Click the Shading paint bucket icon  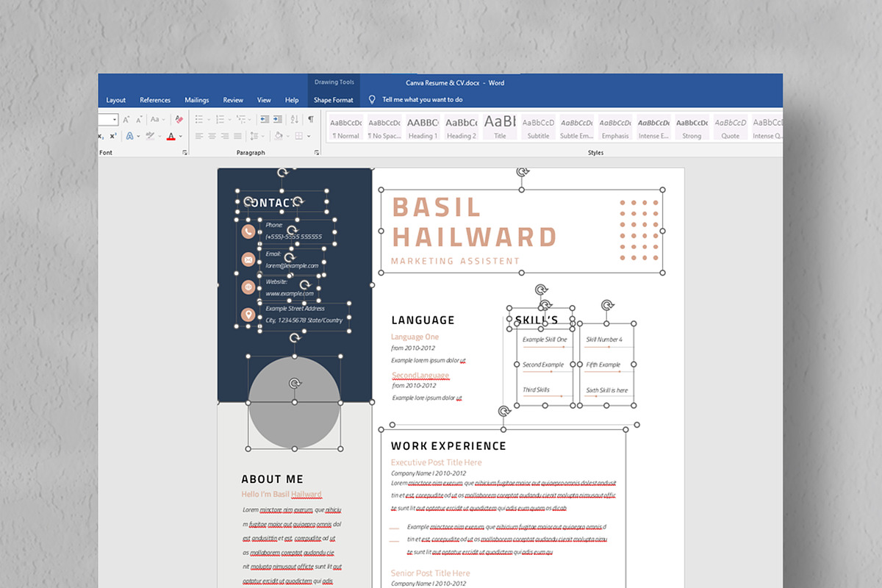click(x=278, y=136)
